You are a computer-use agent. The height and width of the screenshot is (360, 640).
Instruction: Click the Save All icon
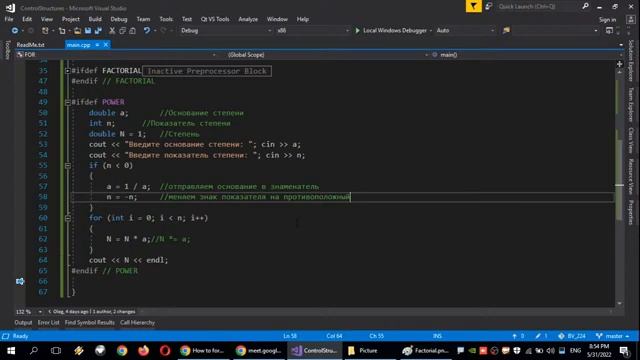[x=98, y=31]
